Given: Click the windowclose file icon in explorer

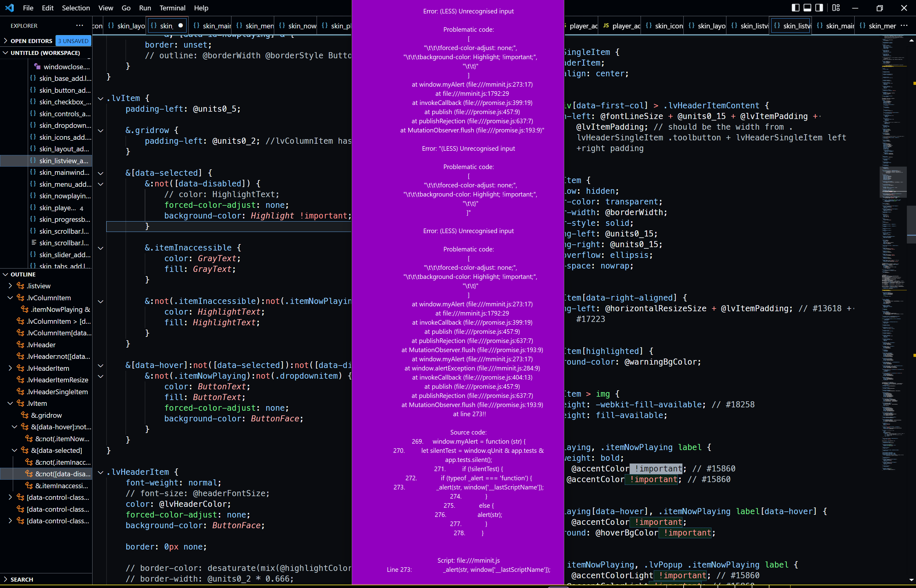Looking at the screenshot, I should tap(38, 67).
